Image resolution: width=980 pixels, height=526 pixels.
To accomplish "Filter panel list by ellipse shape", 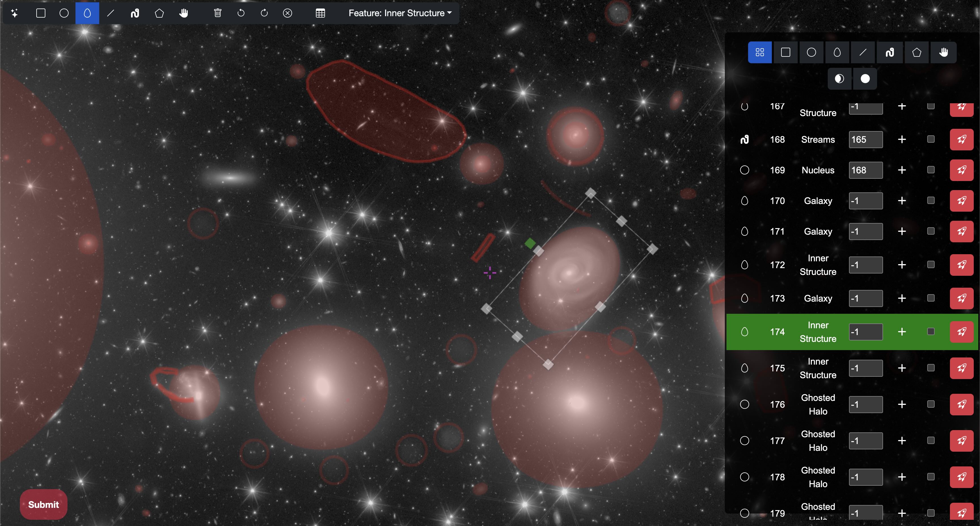I will (837, 52).
